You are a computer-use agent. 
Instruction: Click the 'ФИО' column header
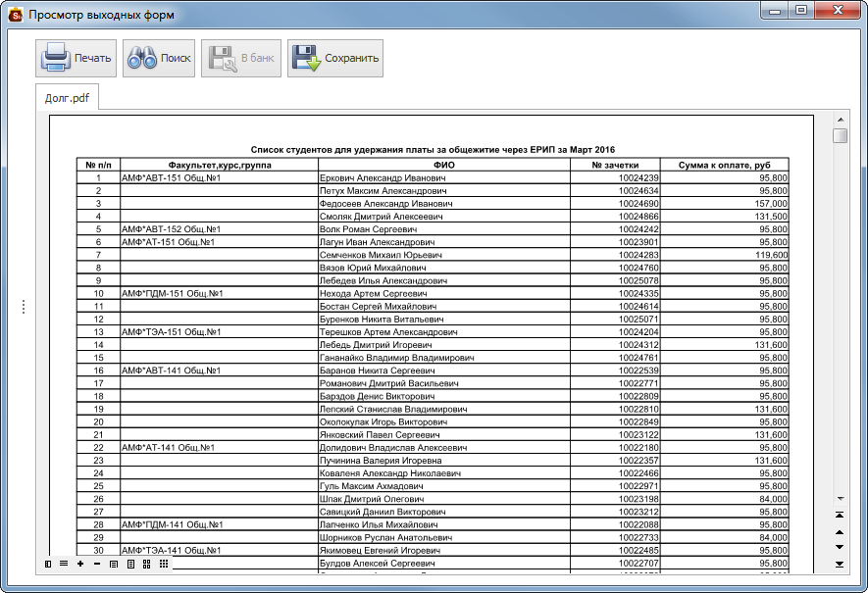click(x=444, y=165)
